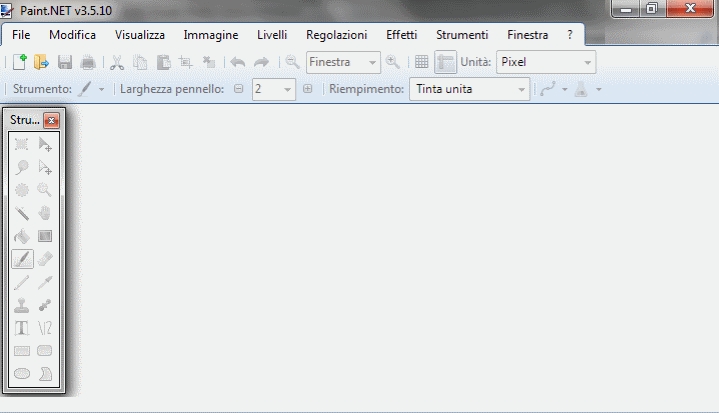This screenshot has width=719, height=413.
Task: Click the Cut scissors icon
Action: click(117, 62)
